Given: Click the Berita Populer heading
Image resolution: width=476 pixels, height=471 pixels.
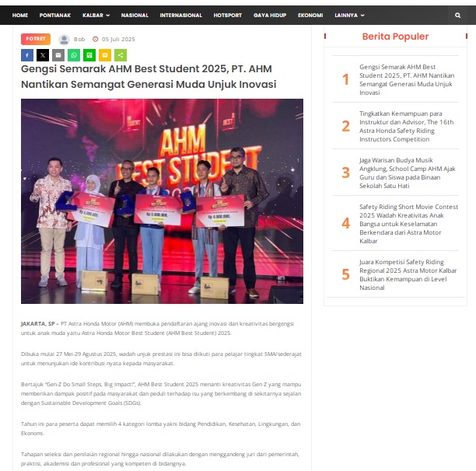Looking at the screenshot, I should [395, 37].
